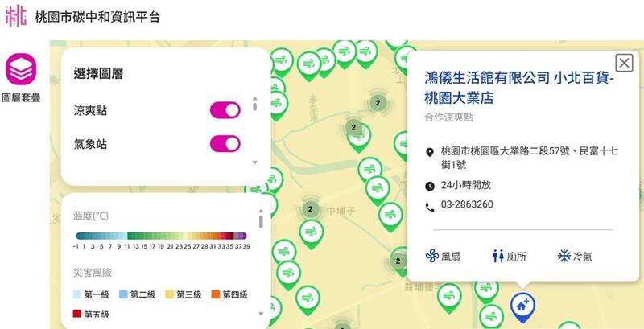Click the 溫度(°C) legend label
Screen dimensions: 644x329
[91, 216]
